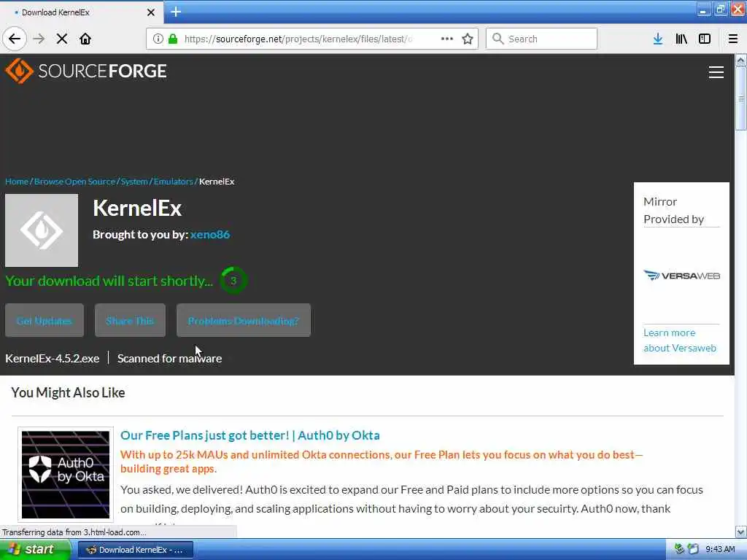The width and height of the screenshot is (747, 560).
Task: Stop loading the page
Action: [x=62, y=39]
